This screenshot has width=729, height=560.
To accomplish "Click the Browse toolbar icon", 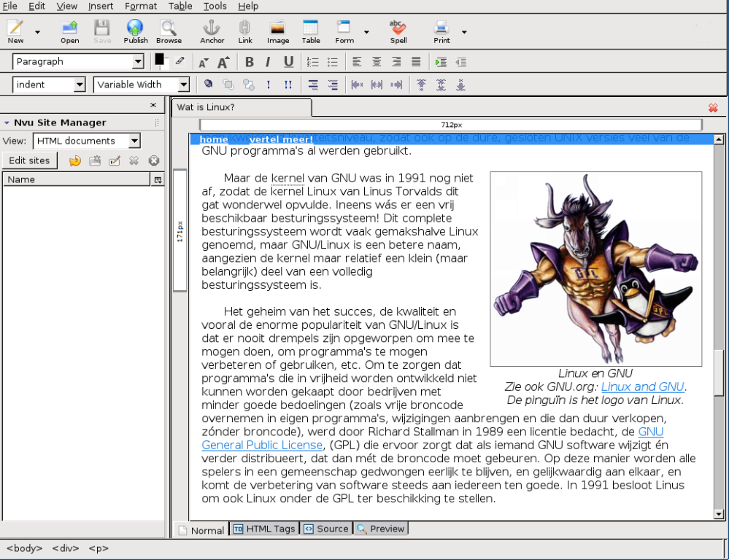I will click(169, 31).
